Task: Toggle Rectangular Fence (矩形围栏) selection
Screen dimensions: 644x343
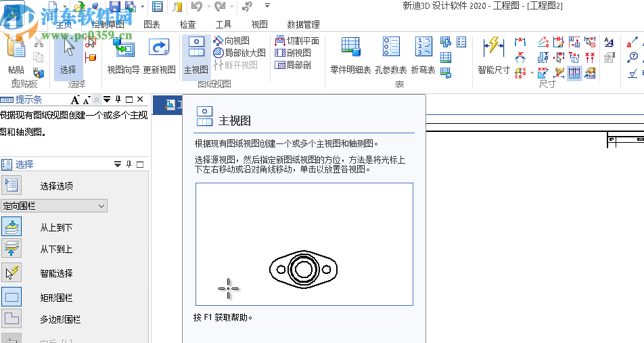Action: click(x=11, y=296)
